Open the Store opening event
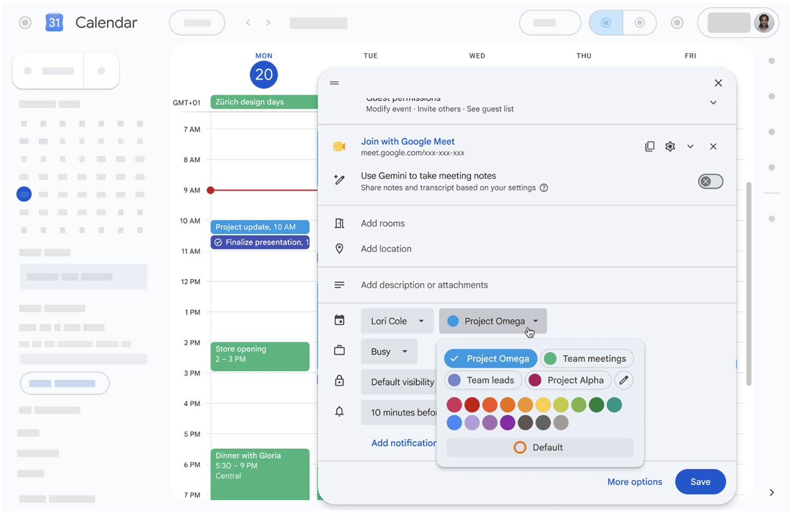 point(260,357)
